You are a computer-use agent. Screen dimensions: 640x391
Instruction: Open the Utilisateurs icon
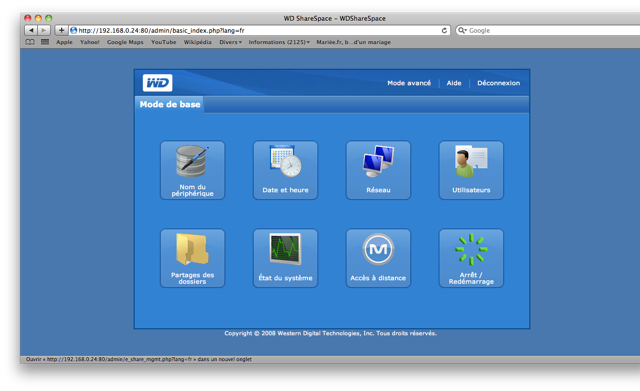click(x=471, y=170)
